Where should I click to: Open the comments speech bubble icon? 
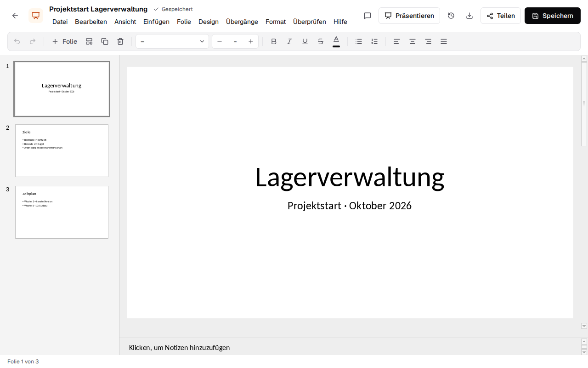click(367, 16)
